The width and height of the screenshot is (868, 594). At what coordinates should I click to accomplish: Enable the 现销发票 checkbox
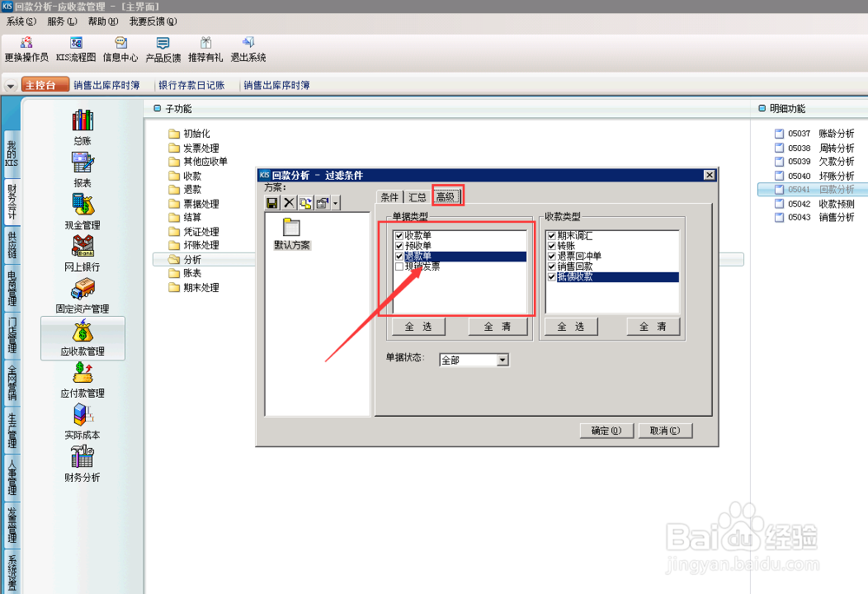pyautogui.click(x=399, y=267)
